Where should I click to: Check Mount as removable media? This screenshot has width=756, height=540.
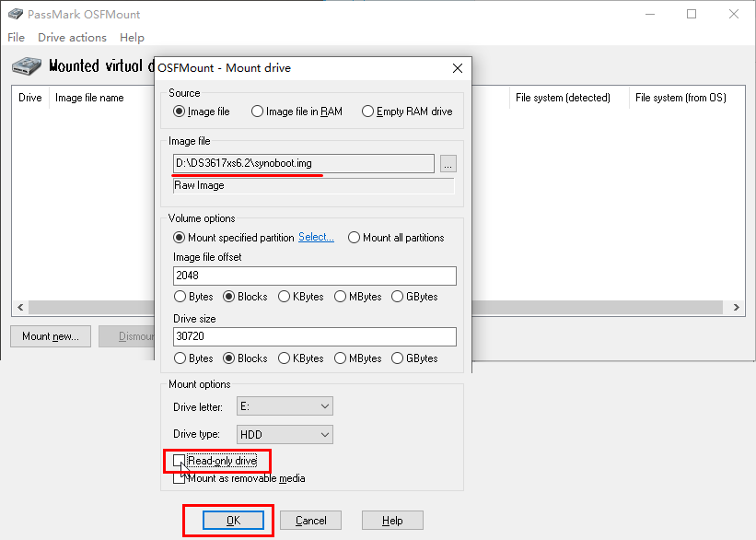pyautogui.click(x=180, y=478)
